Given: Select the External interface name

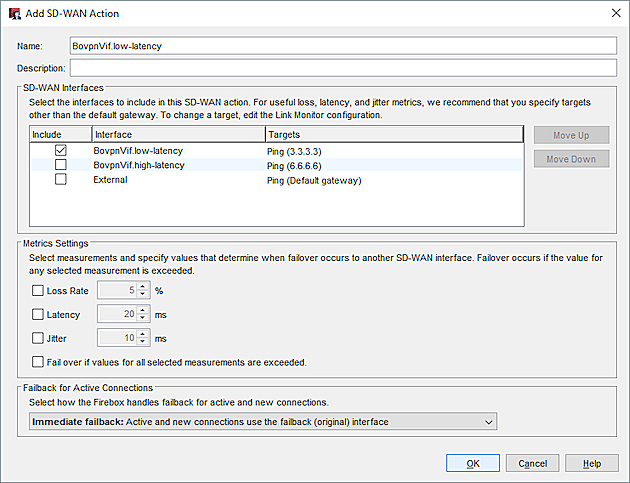Looking at the screenshot, I should click(x=110, y=180).
